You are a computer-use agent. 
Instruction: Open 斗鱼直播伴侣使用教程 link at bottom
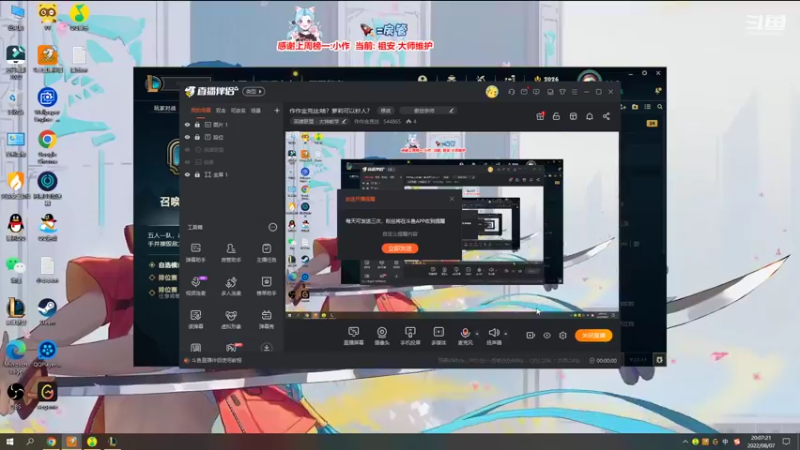[x=216, y=360]
